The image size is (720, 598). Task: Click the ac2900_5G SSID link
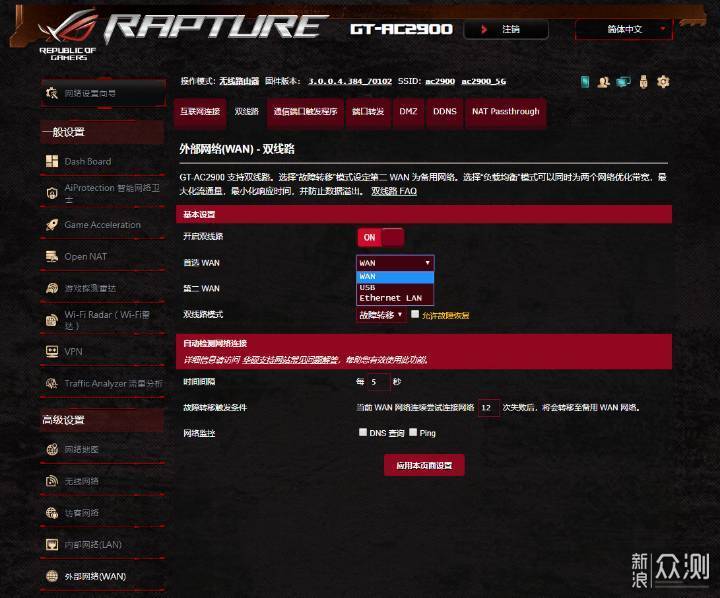tap(484, 81)
